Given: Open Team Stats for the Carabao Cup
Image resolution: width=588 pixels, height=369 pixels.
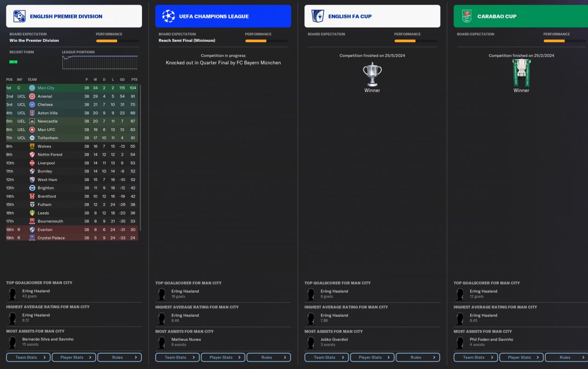Looking at the screenshot, I should pos(476,358).
